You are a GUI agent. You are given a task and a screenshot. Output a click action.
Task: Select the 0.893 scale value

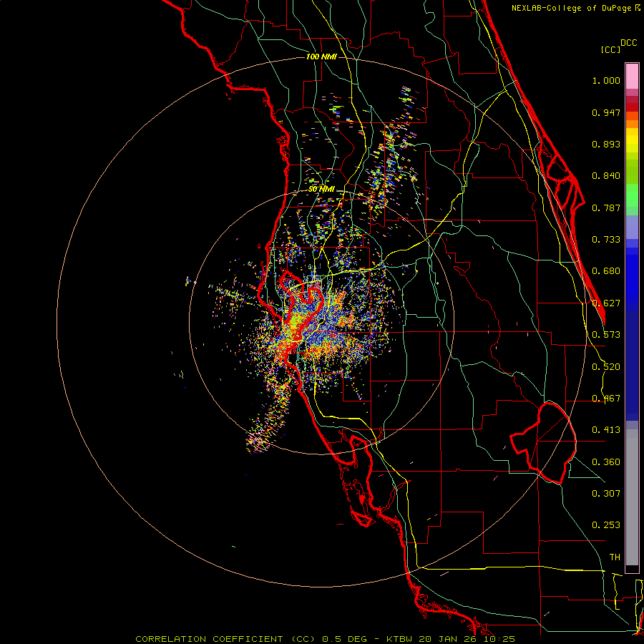(606, 144)
